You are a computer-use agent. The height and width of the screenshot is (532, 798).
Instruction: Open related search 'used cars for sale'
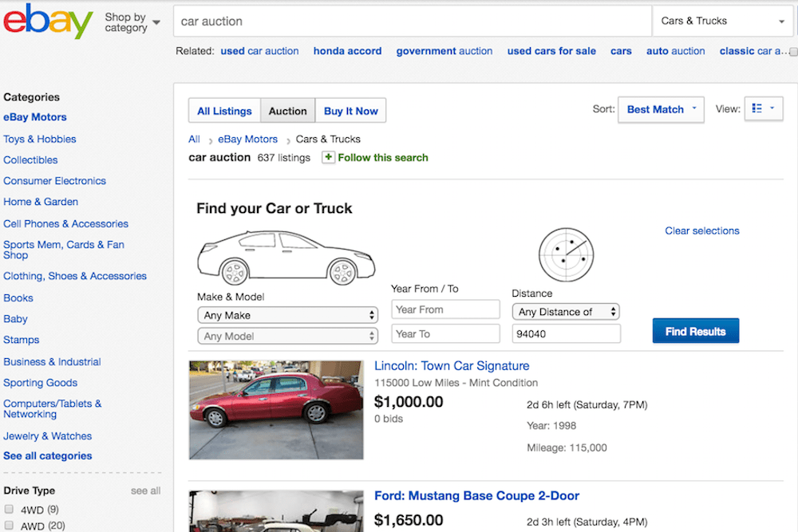pyautogui.click(x=551, y=51)
